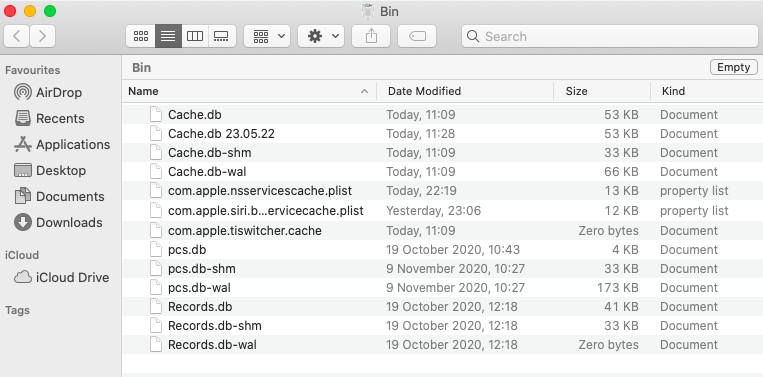The image size is (763, 377).
Task: Click the Bin path label
Action: 142,68
